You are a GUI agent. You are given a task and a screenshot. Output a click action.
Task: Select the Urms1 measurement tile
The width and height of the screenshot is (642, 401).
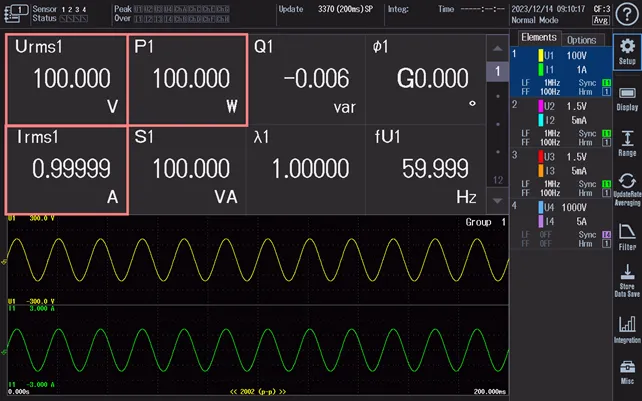(x=66, y=79)
